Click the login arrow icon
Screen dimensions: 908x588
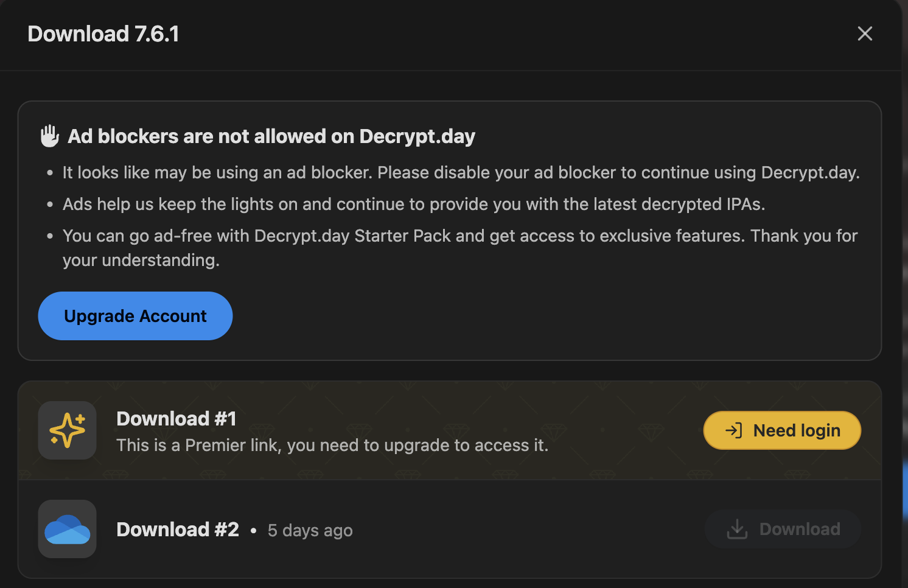tap(734, 430)
